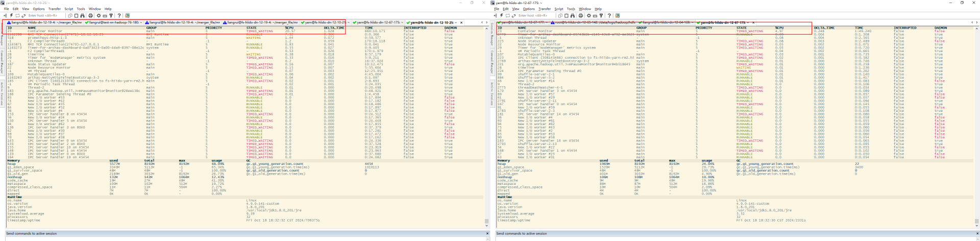
Task: Open Script menu in right window
Action: pos(559,9)
